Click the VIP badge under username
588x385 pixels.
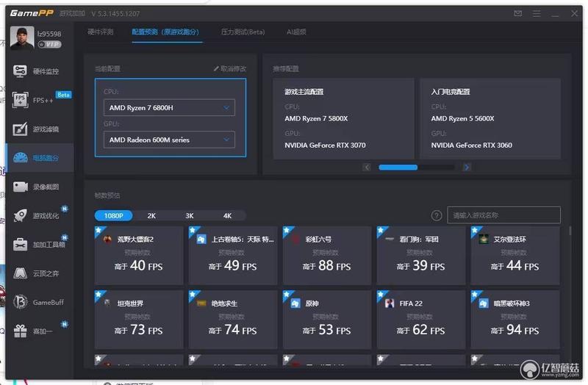[x=49, y=44]
